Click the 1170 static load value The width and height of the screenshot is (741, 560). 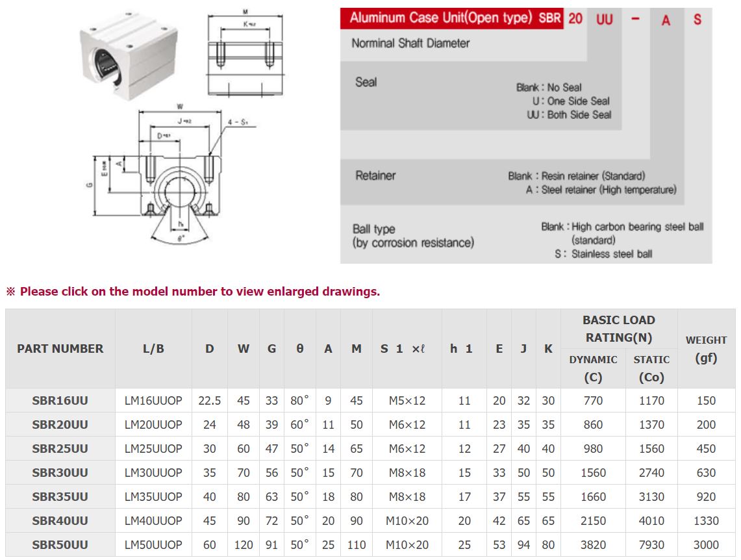coord(651,401)
